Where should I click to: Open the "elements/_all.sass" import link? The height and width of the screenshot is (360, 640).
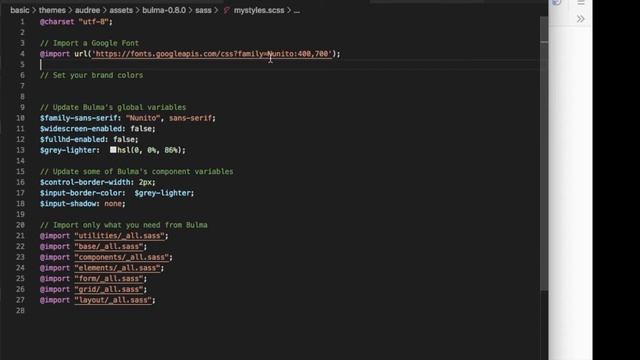117,268
